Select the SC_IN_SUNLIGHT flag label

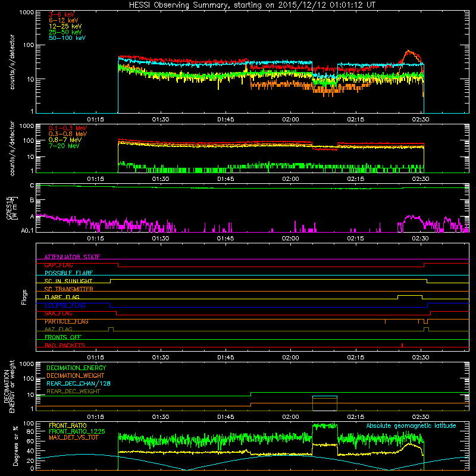pyautogui.click(x=68, y=281)
